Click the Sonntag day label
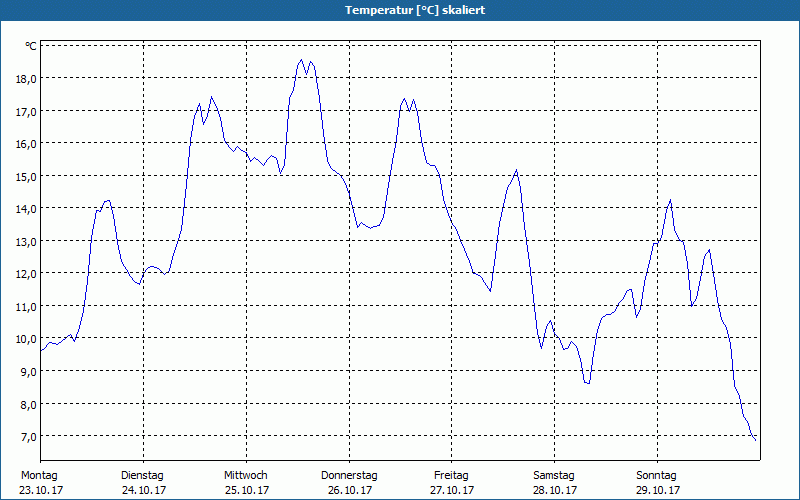The width and height of the screenshot is (800, 500). click(x=657, y=475)
